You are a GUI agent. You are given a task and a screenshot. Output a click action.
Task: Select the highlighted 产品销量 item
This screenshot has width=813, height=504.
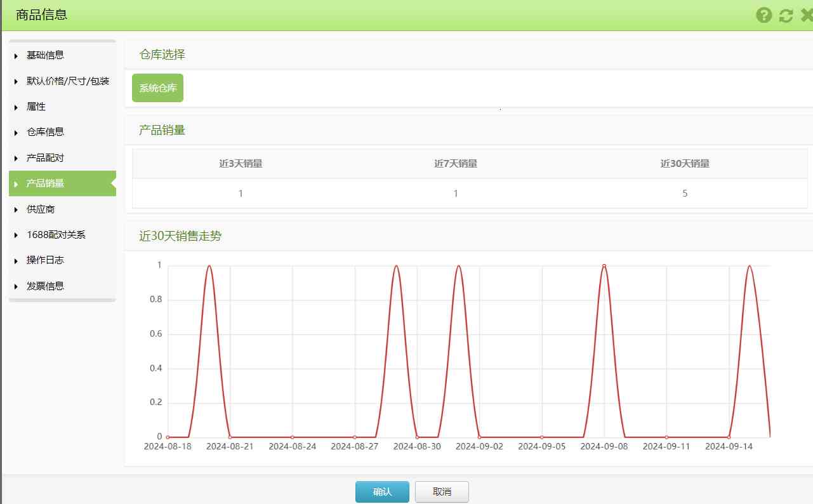point(45,183)
